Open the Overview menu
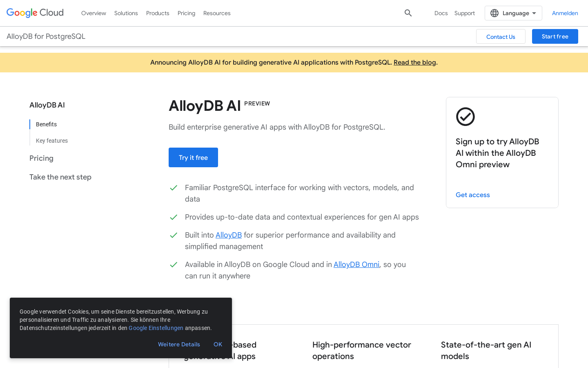Screen dimensions: 588x368 point(94,13)
